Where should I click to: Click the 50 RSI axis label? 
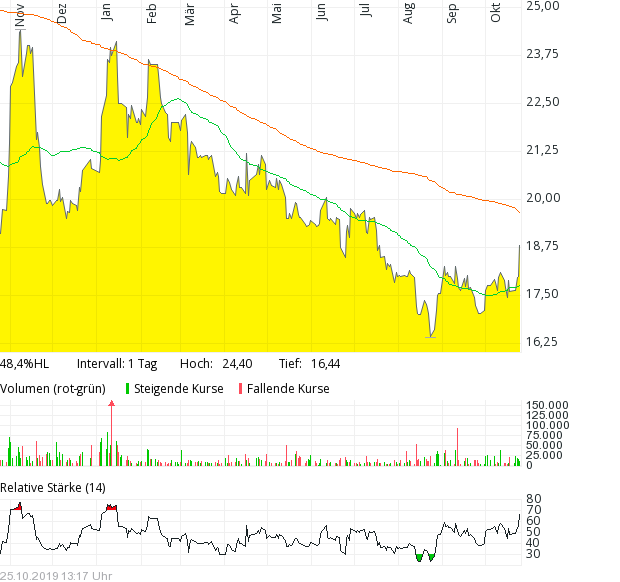[x=533, y=532]
